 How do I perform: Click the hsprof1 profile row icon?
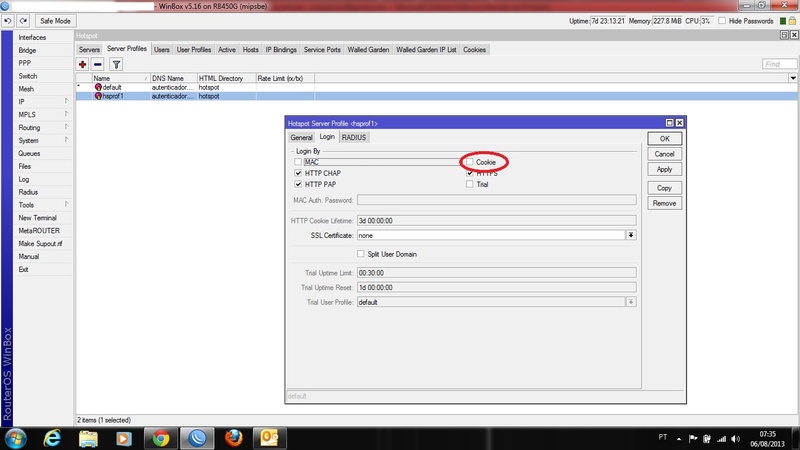[x=98, y=96]
